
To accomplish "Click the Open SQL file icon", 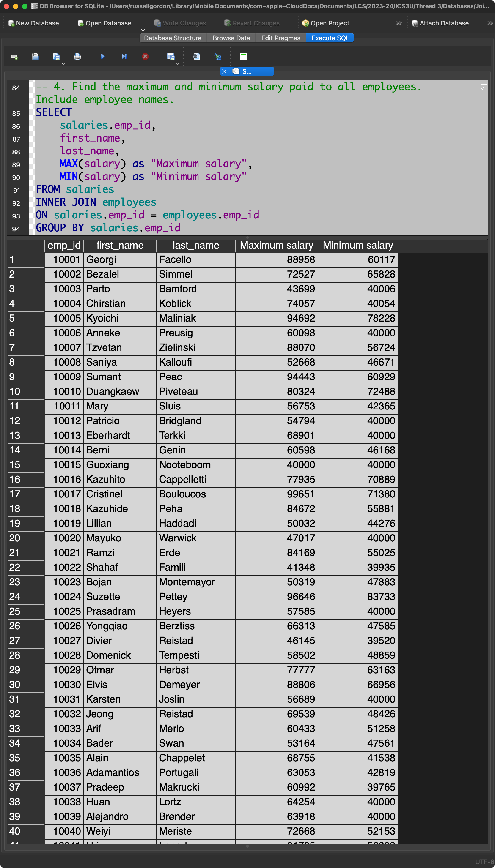I will click(x=35, y=56).
